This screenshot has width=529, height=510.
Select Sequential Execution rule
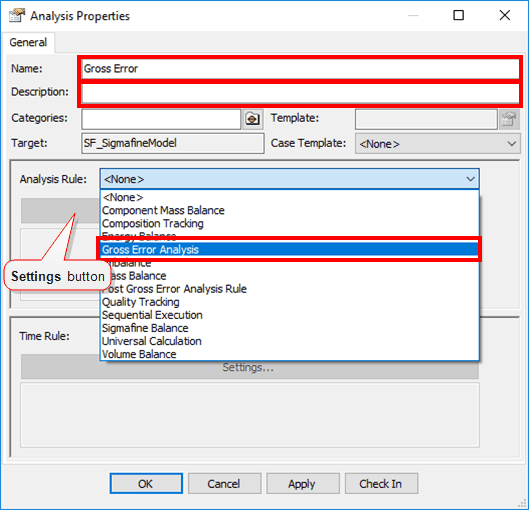[289, 315]
